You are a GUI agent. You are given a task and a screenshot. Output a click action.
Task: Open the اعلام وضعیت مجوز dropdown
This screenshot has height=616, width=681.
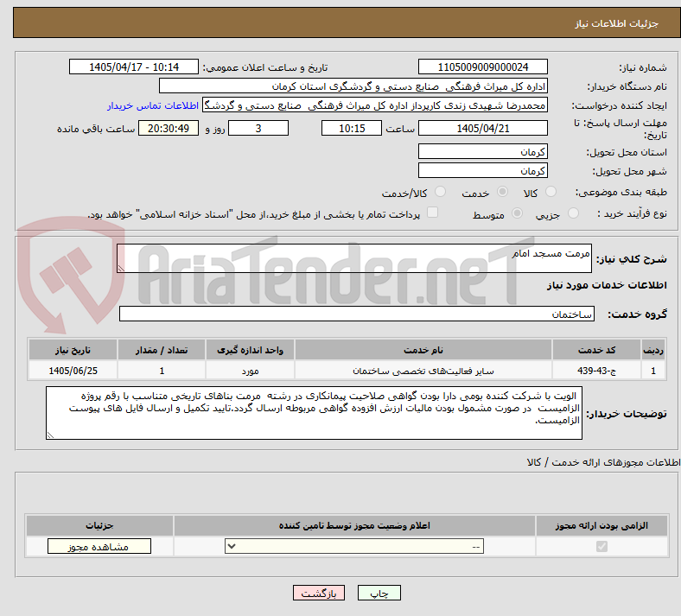click(354, 546)
